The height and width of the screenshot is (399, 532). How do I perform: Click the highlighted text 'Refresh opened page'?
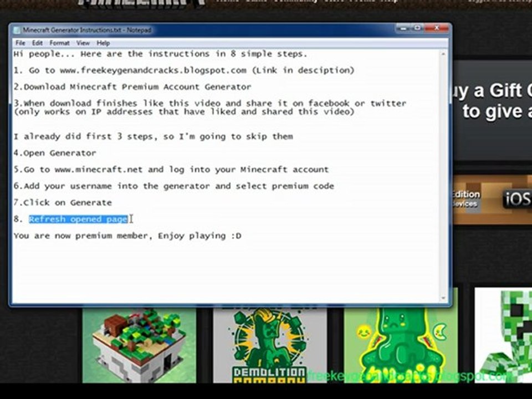click(78, 219)
